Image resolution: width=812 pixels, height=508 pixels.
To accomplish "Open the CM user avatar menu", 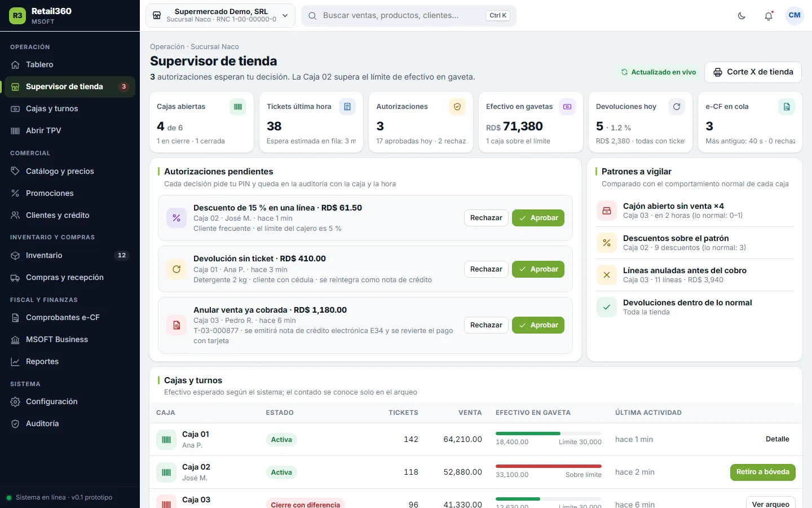I will coord(795,16).
